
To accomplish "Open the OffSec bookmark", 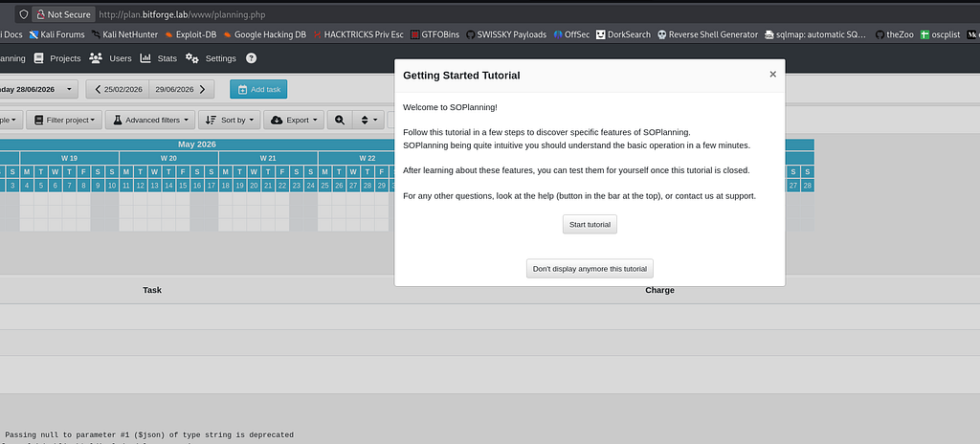I will pos(571,35).
